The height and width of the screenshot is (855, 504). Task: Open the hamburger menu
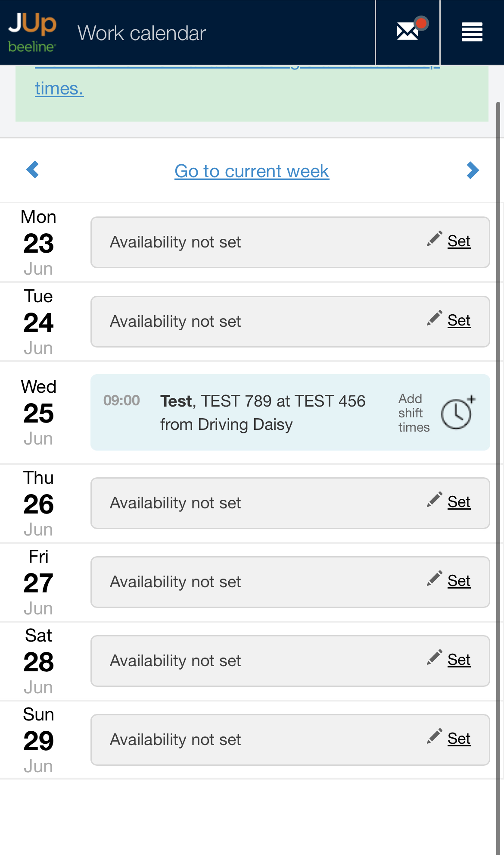point(472,32)
